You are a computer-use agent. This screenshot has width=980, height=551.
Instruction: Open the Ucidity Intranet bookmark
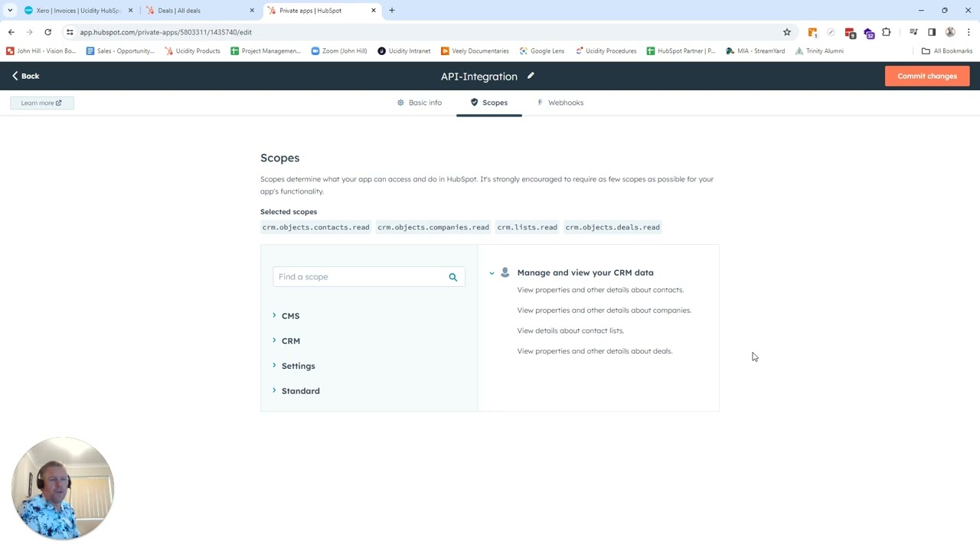point(404,51)
